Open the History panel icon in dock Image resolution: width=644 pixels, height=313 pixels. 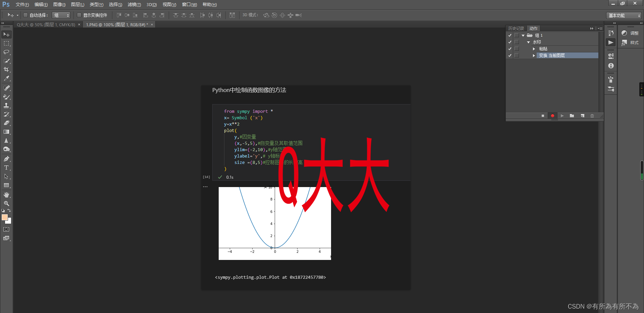(611, 33)
